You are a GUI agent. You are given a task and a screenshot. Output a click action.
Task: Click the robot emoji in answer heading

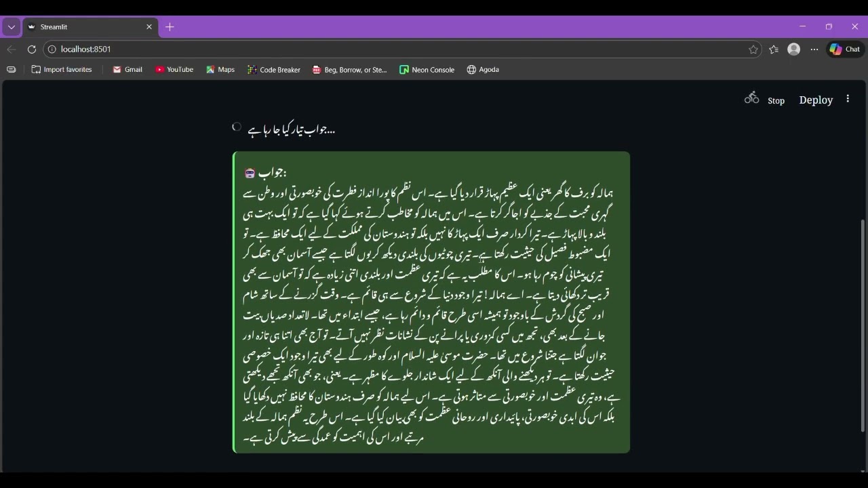pyautogui.click(x=250, y=174)
